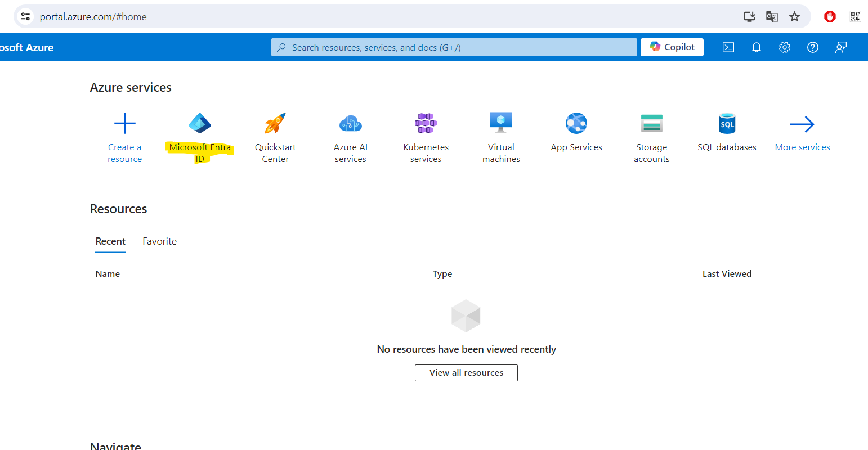Viewport: 868px width, 450px height.
Task: Click the Storage accounts label
Action: (x=652, y=153)
